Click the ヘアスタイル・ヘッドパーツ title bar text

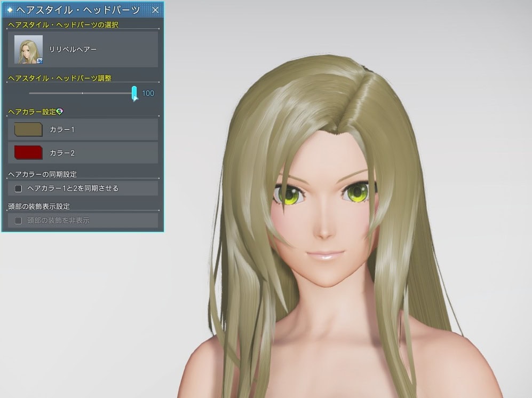pyautogui.click(x=78, y=10)
